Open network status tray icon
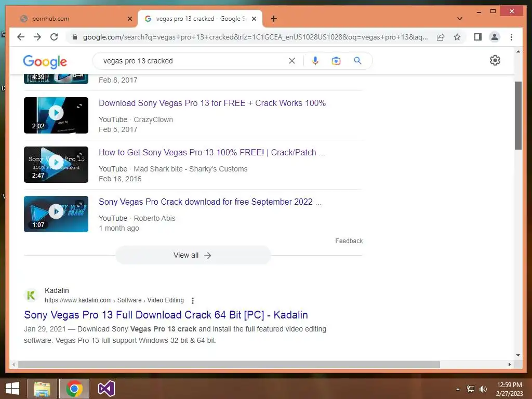The height and width of the screenshot is (399, 532). tap(471, 389)
